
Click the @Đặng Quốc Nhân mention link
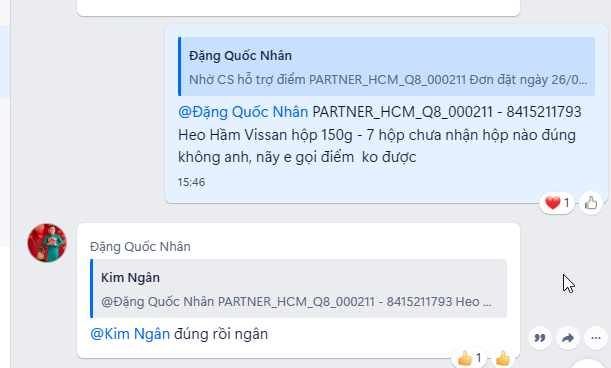click(x=243, y=112)
